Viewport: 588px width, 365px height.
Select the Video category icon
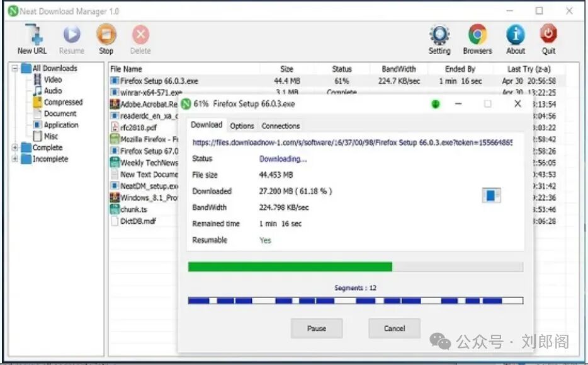click(38, 79)
